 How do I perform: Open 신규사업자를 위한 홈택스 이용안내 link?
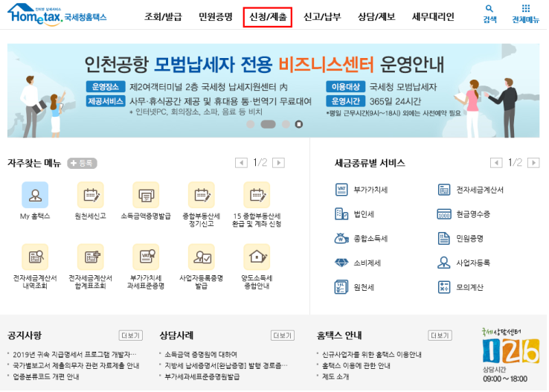point(371,355)
